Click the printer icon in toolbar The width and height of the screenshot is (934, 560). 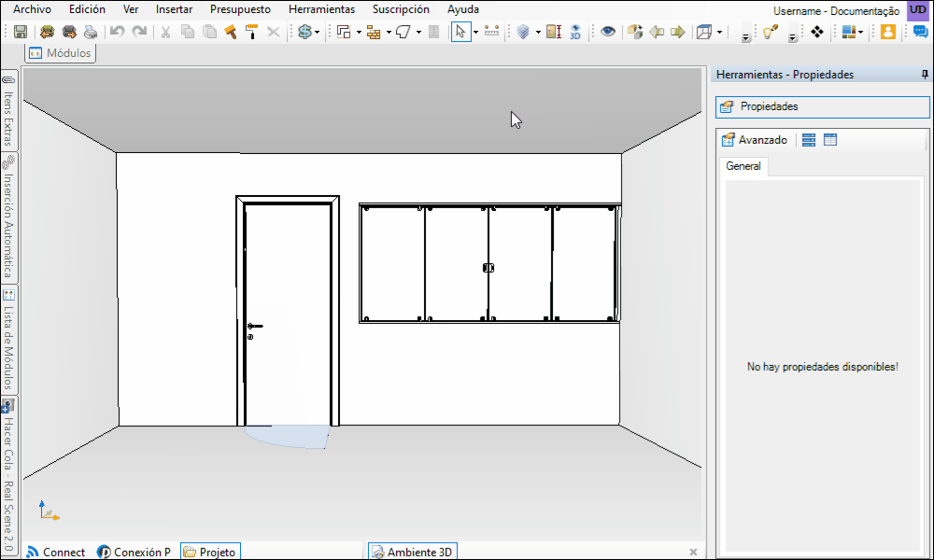(91, 32)
